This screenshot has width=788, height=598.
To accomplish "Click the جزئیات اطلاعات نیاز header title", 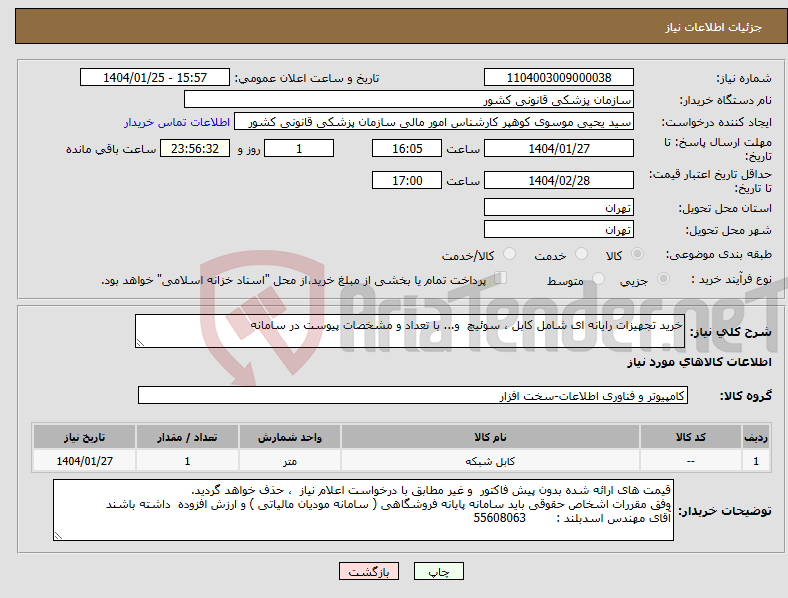I will [714, 27].
